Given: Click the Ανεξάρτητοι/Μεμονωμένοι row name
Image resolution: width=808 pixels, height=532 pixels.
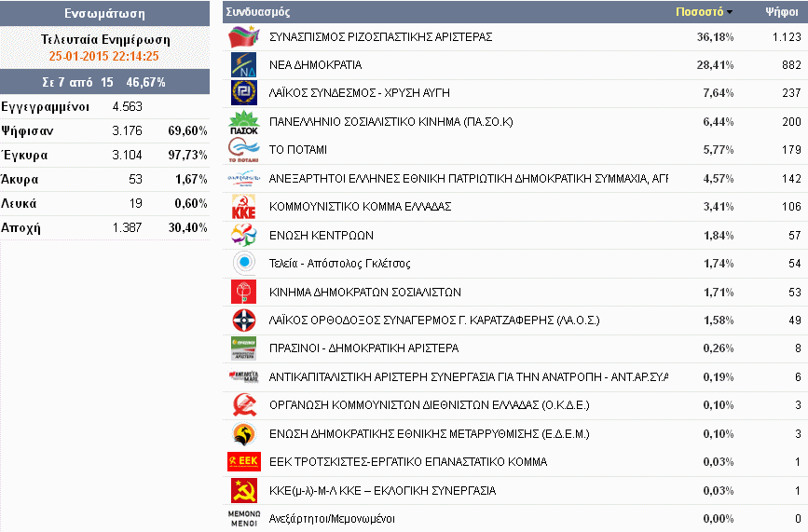Looking at the screenshot, I should point(332,519).
